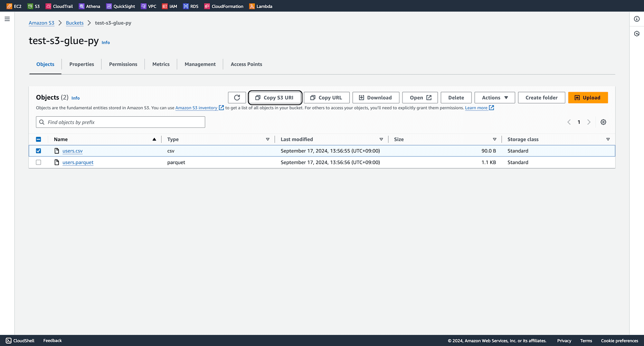Click users.csv file icon

[57, 151]
